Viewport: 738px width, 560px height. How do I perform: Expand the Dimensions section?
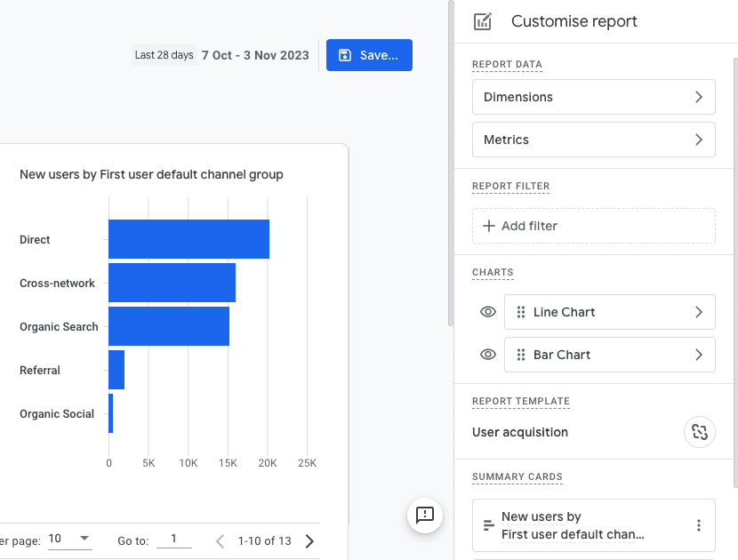(593, 97)
